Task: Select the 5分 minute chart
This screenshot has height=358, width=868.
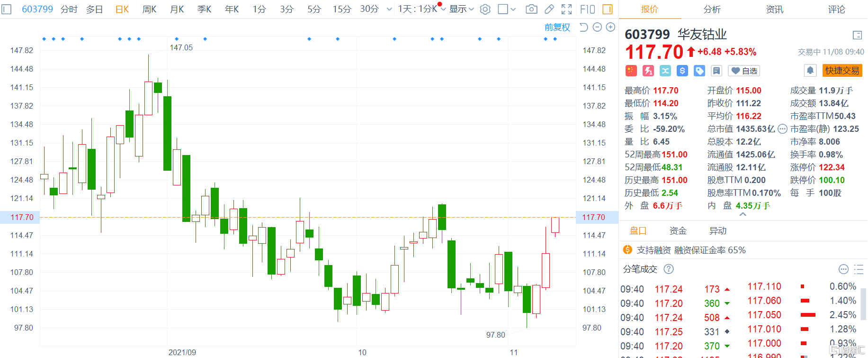Action: click(314, 9)
